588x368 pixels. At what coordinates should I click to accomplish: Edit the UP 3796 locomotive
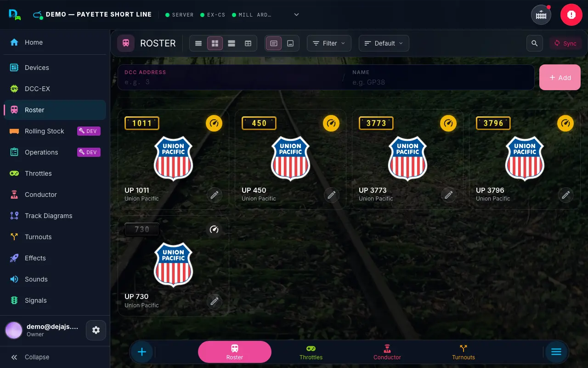pyautogui.click(x=565, y=195)
